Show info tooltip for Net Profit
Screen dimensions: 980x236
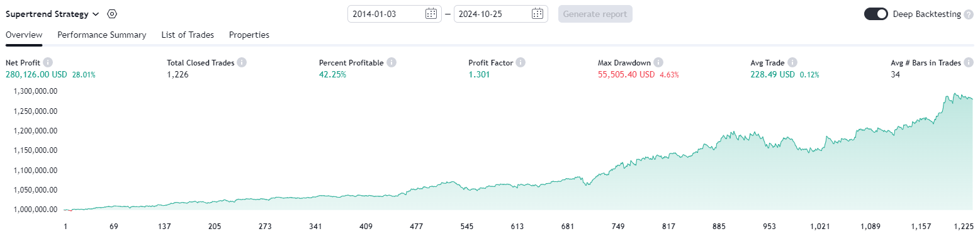click(48, 63)
